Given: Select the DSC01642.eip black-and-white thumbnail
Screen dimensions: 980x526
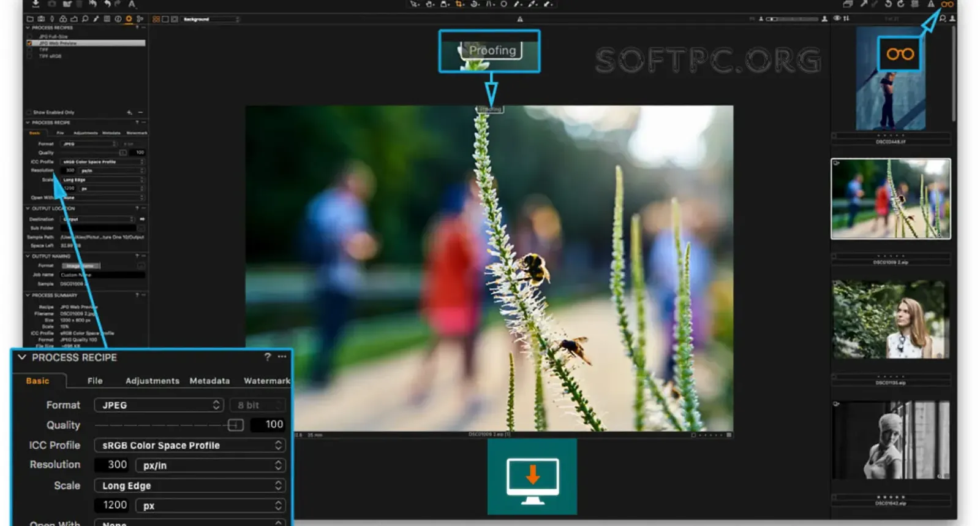Looking at the screenshot, I should pos(891,440).
